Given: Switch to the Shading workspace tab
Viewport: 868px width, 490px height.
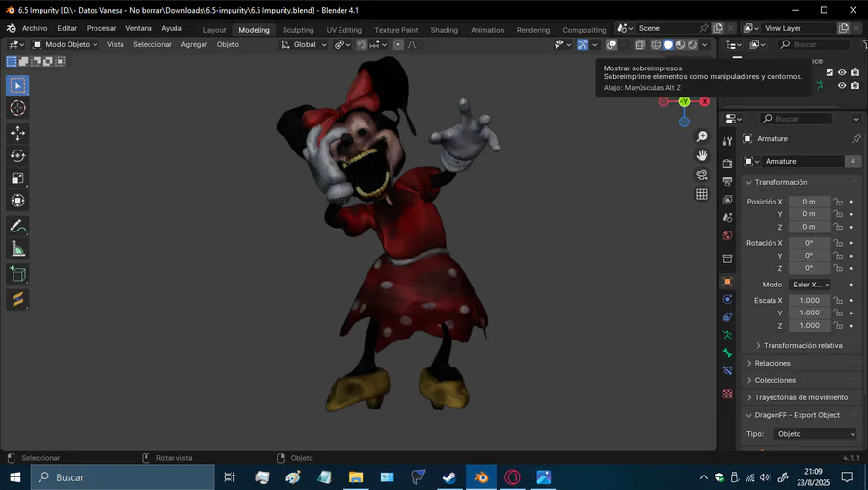Looking at the screenshot, I should click(444, 30).
